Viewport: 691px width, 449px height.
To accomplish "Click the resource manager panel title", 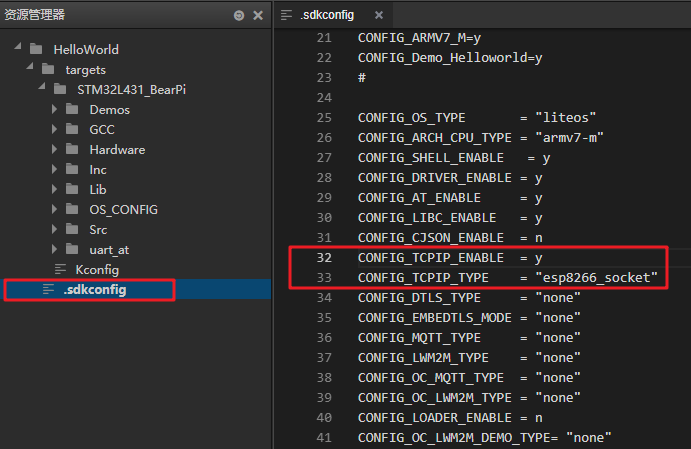I will click(34, 15).
